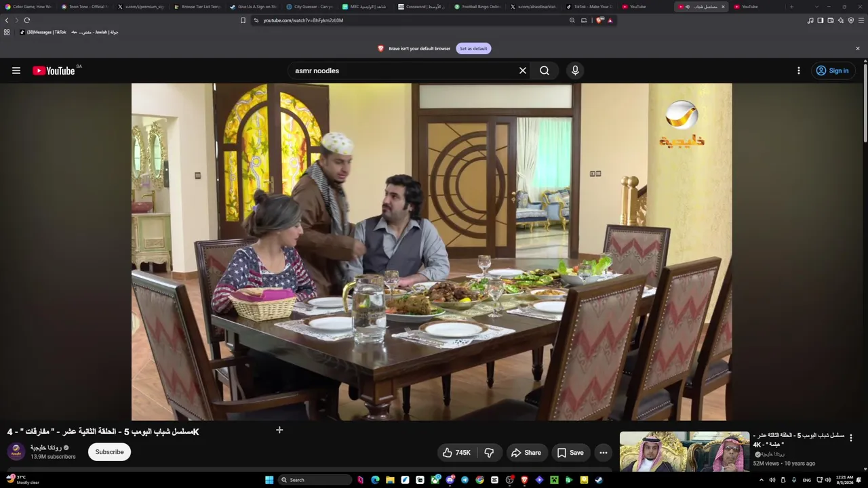Viewport: 868px width, 488px height.
Task: Switch ENG keyboard language indicator
Action: [807, 480]
